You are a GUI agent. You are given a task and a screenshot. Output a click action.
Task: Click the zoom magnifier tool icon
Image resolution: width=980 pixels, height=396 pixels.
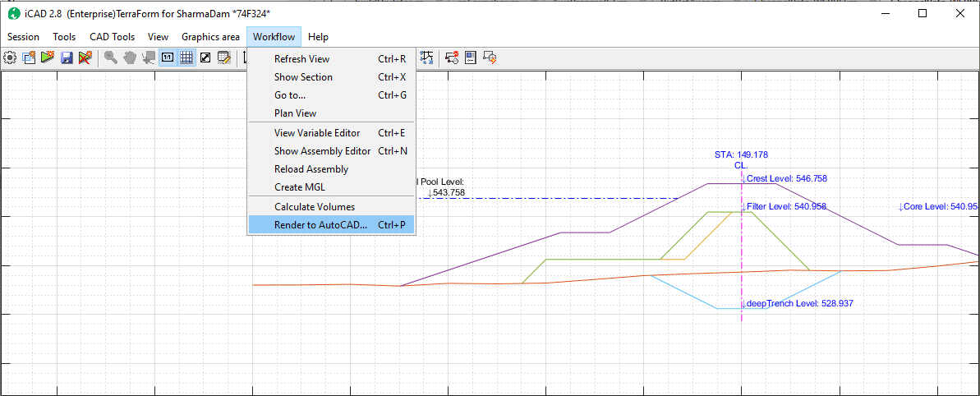(x=110, y=58)
